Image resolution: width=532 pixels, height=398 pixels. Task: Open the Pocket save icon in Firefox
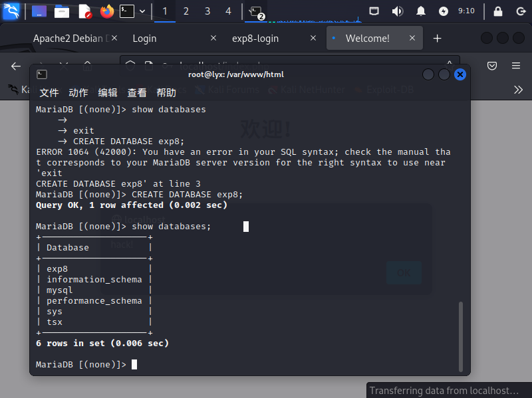pyautogui.click(x=492, y=66)
